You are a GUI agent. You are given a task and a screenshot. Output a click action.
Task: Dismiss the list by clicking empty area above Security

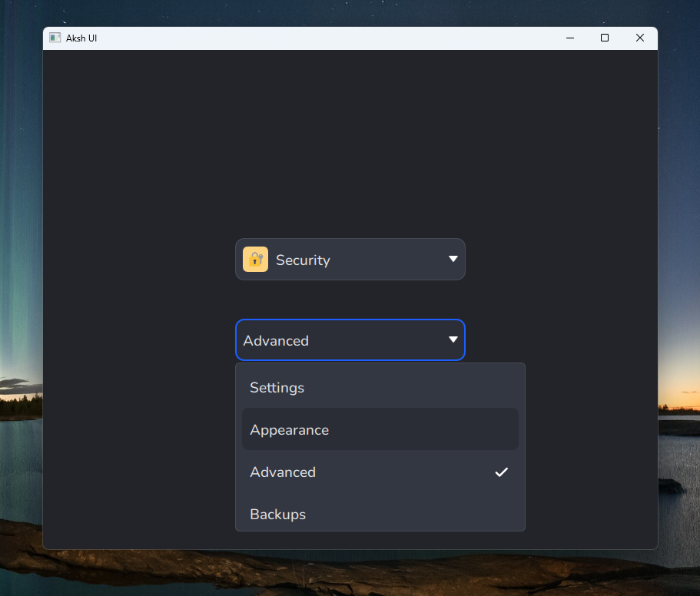(350, 143)
